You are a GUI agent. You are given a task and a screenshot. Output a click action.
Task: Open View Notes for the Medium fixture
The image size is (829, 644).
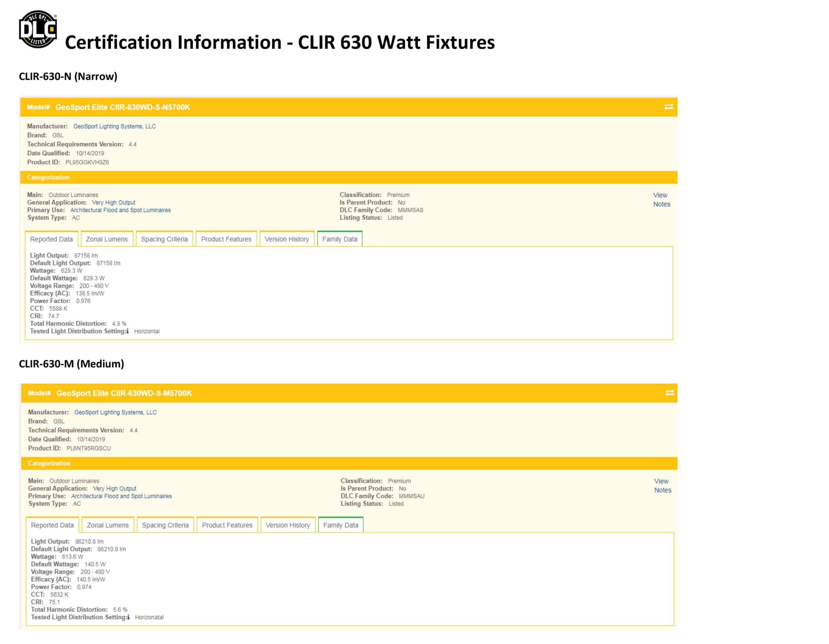[663, 486]
